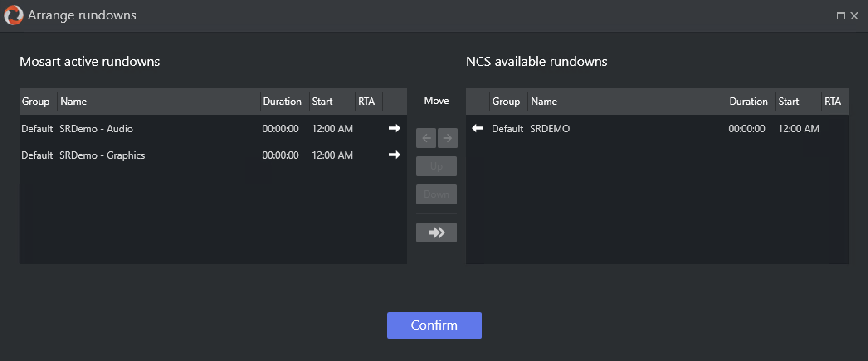Click Group header in NCS available rundowns
Screen dimensions: 868x361
(506, 102)
